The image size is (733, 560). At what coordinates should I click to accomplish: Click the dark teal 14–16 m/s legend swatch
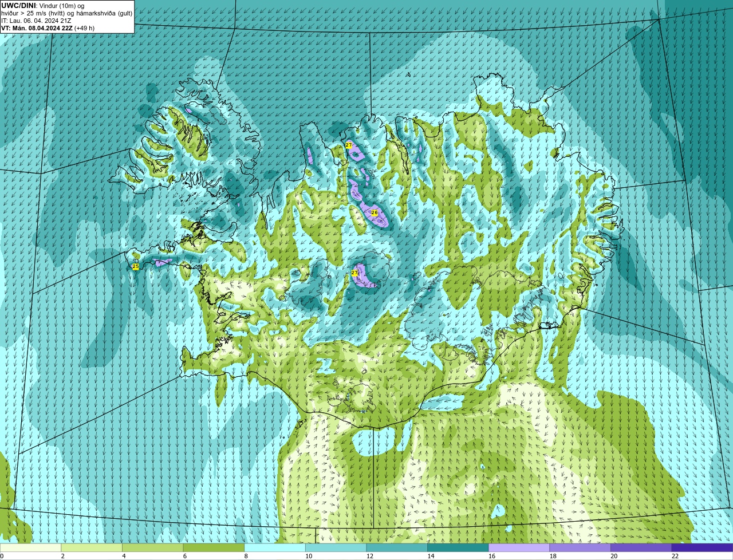458,547
